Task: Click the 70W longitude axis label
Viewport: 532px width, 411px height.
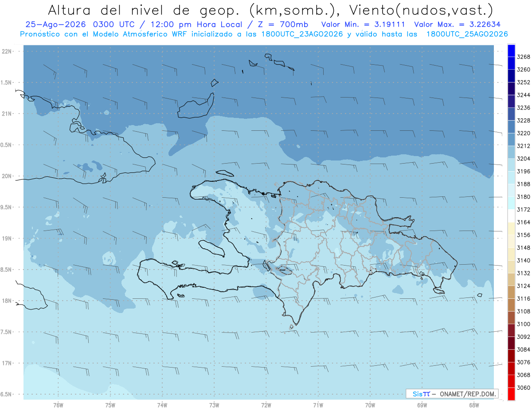Action: click(x=370, y=405)
